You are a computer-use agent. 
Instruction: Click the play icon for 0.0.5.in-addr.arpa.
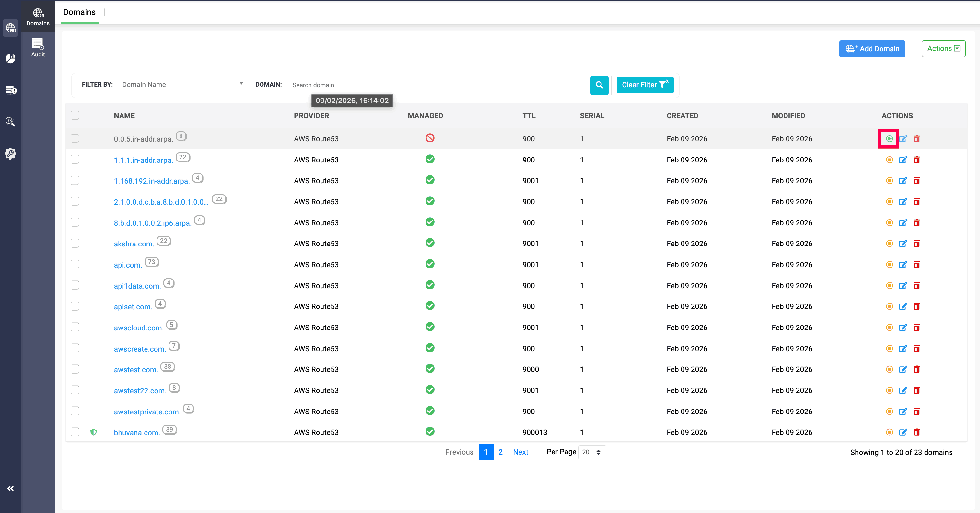point(889,138)
